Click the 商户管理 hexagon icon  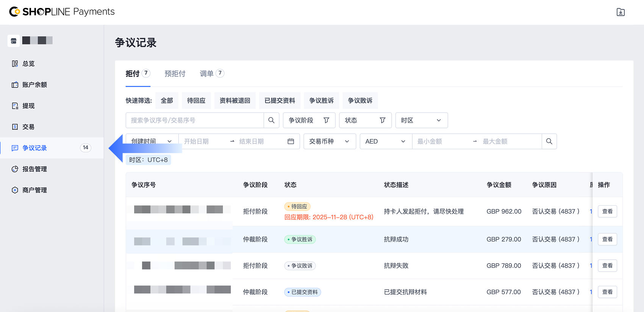(15, 190)
